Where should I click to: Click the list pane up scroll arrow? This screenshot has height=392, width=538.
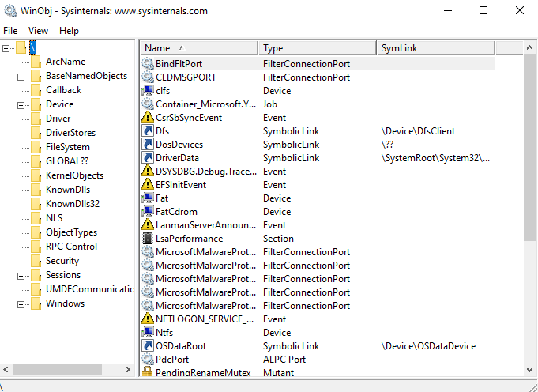pyautogui.click(x=530, y=47)
